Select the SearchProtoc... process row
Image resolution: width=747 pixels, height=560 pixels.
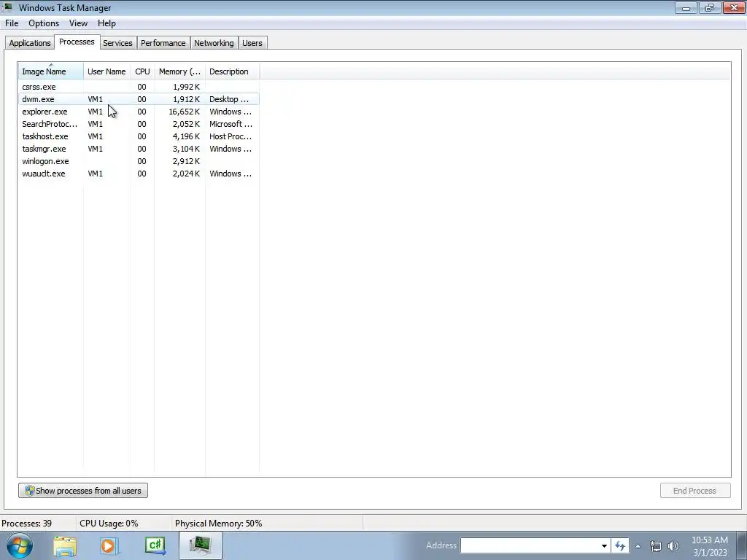point(139,124)
